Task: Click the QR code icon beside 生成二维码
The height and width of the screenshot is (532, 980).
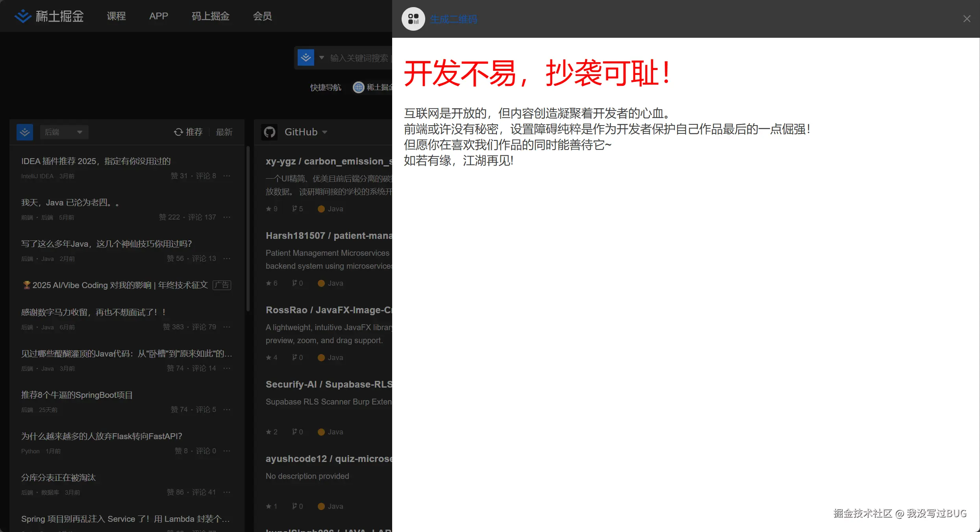Action: pyautogui.click(x=413, y=18)
